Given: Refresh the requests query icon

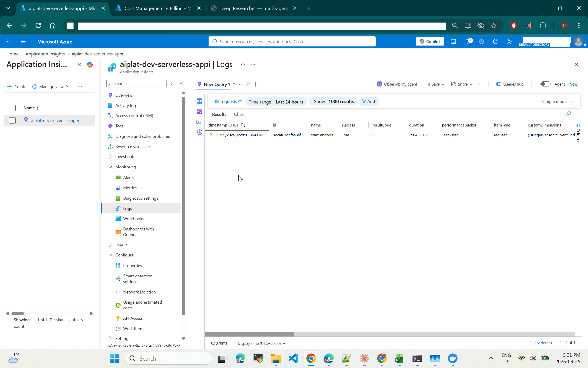Looking at the screenshot, I should tap(240, 102).
